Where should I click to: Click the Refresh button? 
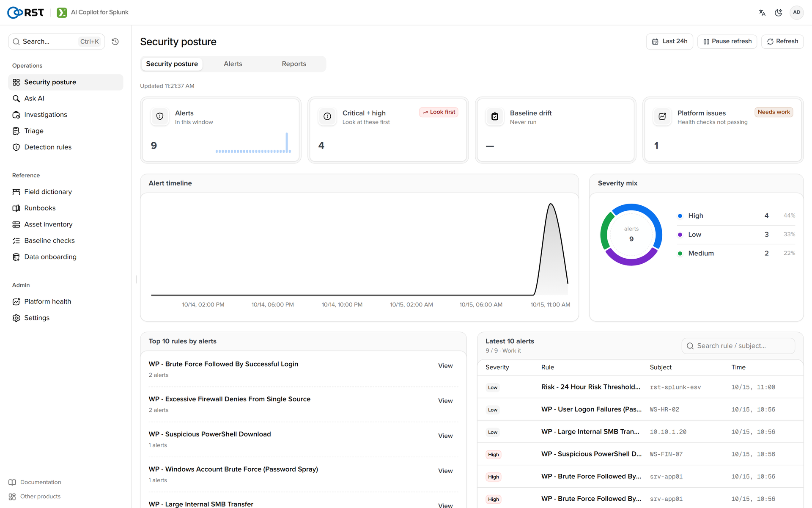click(x=782, y=41)
